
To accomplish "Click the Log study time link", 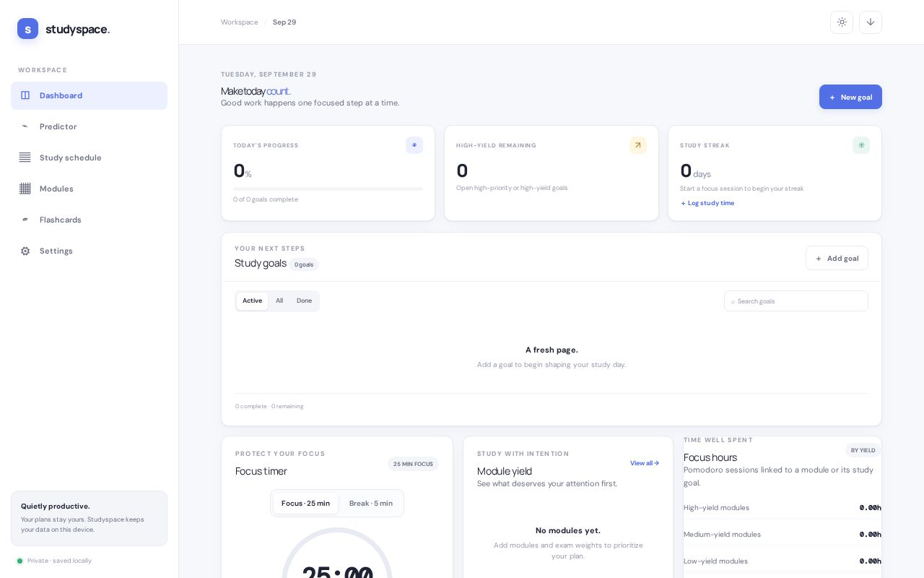I will tap(707, 203).
